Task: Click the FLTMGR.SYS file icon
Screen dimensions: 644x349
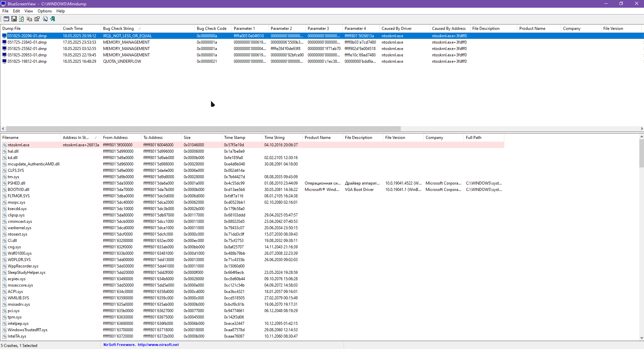Action: coord(5,196)
